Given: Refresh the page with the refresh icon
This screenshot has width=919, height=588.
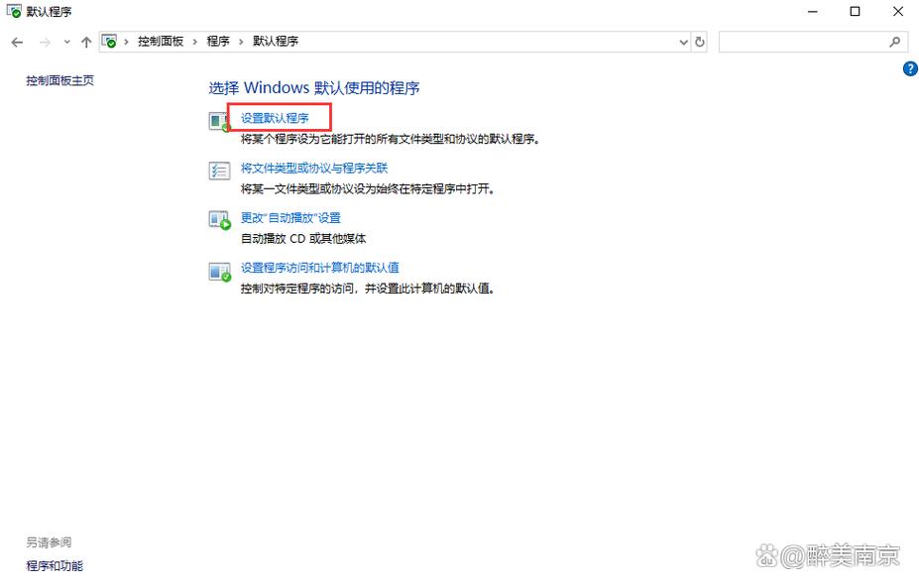Looking at the screenshot, I should pos(700,42).
